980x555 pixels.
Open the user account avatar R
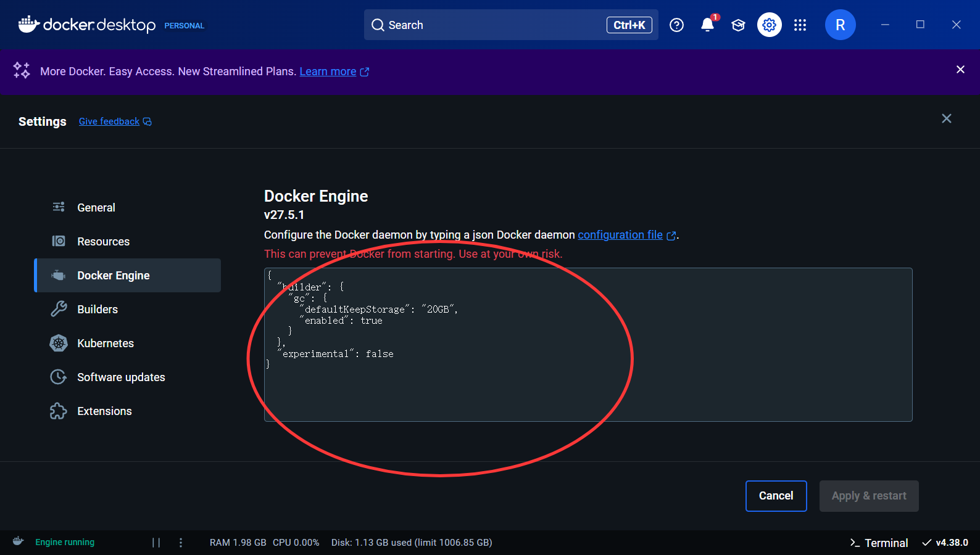click(x=840, y=25)
